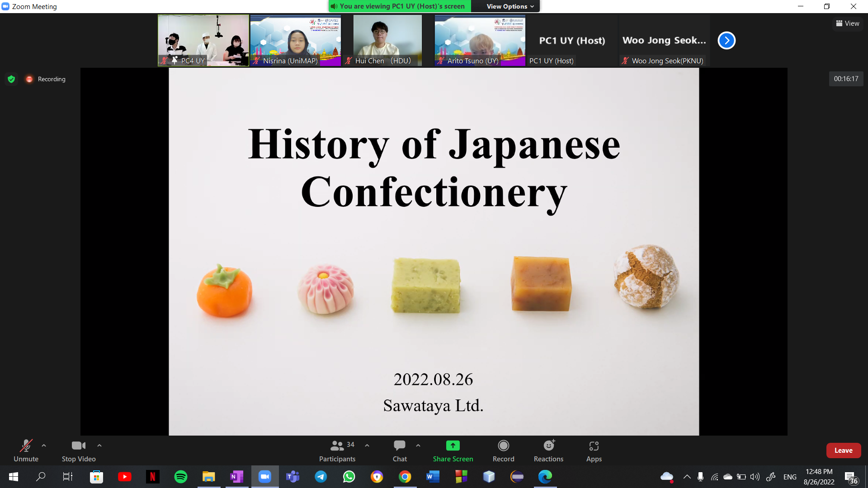Expand video options arrow beside Stop Video
This screenshot has height=488, width=868.
(99, 446)
